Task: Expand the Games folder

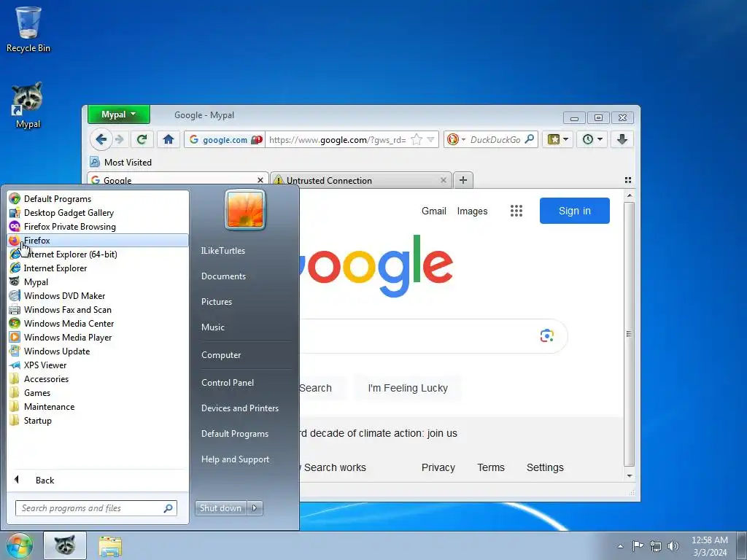Action: coord(98,393)
